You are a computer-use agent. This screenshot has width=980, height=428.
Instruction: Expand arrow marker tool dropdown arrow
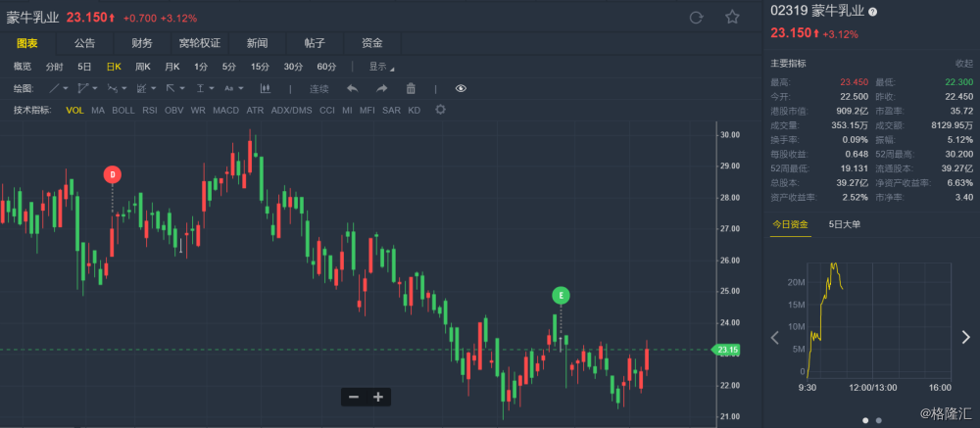(182, 89)
